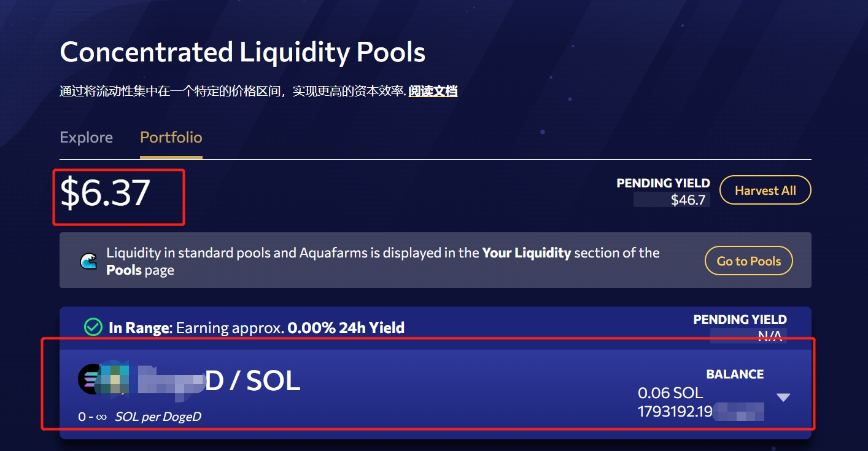Click the green In Range checkmark icon
This screenshot has width=868, height=451.
[93, 327]
